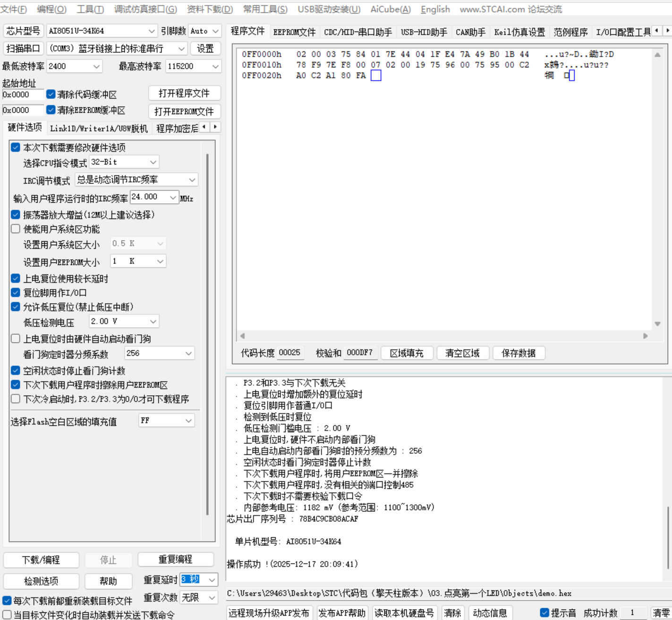This screenshot has height=620, width=672.
Task: Open 工具(T) menu
Action: [90, 9]
